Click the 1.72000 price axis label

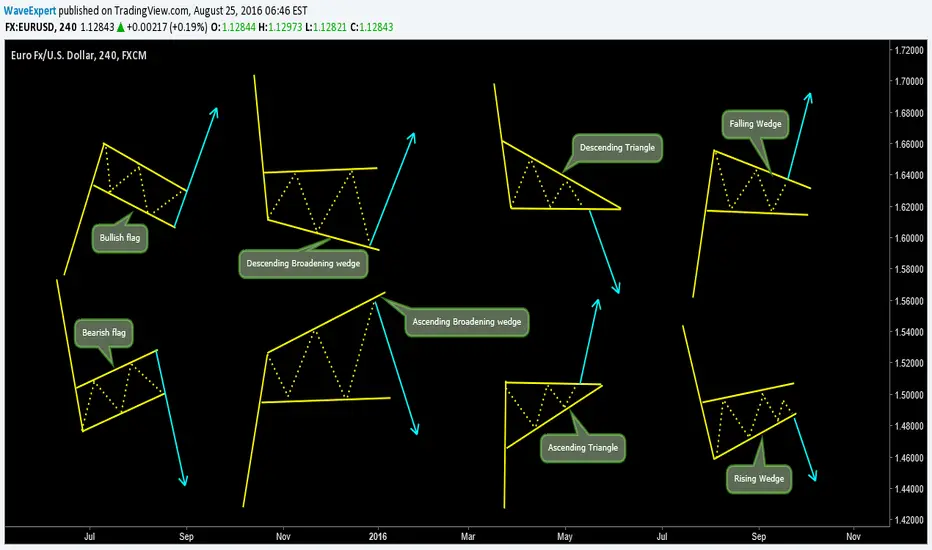909,51
